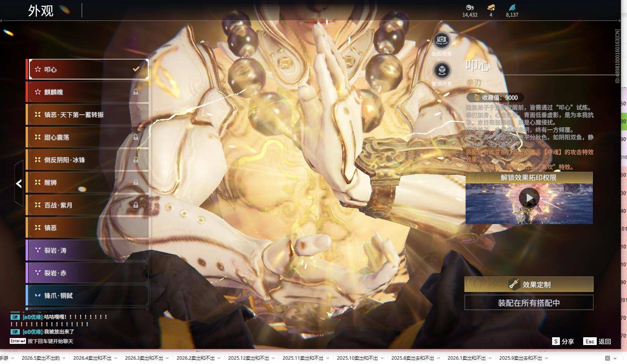627x364 pixels.
Task: Click the chat message 我被放出来了
Action: 59,332
